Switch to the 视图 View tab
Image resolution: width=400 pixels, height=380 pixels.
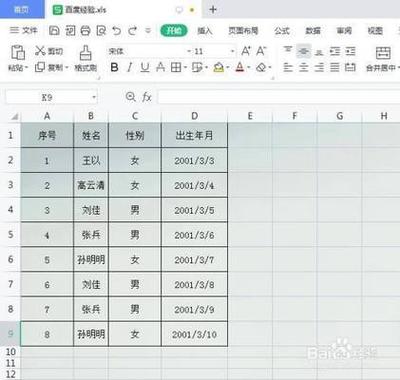[x=375, y=31]
